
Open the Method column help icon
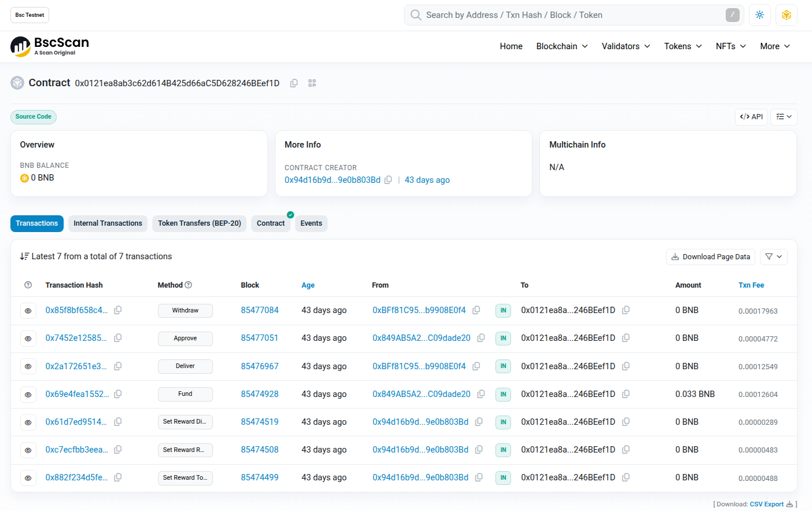189,285
